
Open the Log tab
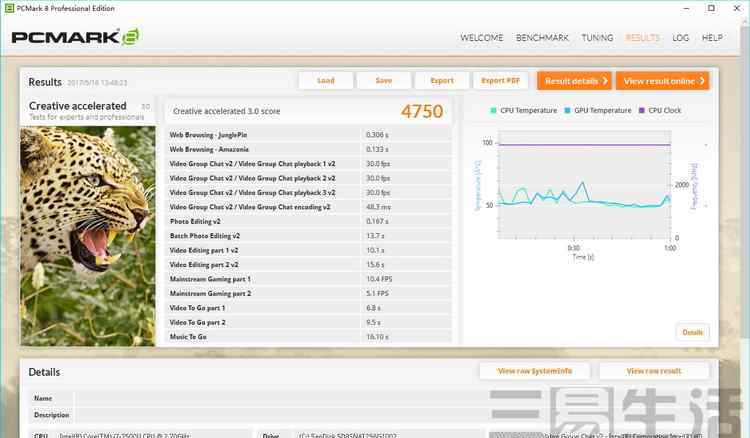coord(681,38)
